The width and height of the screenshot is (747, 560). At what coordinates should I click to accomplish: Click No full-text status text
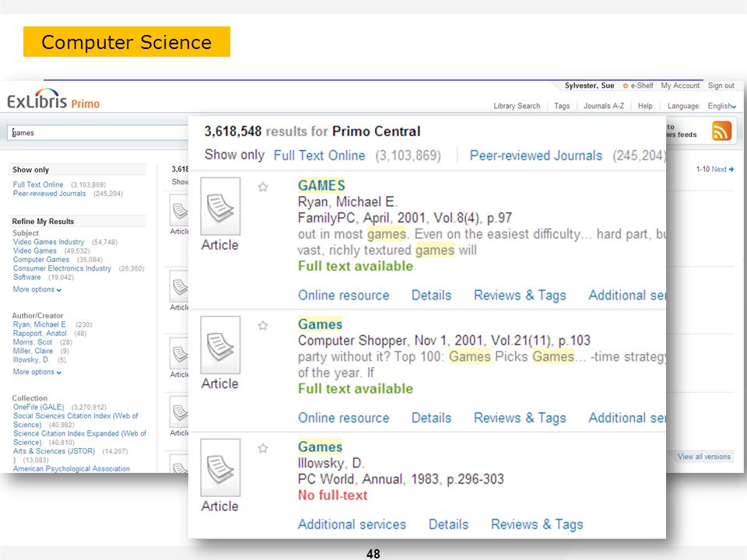[x=332, y=495]
